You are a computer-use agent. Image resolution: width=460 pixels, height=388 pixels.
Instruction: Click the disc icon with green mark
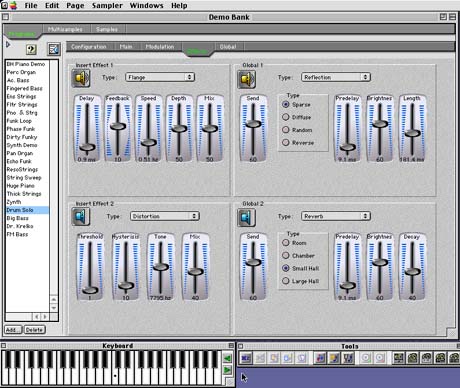click(x=366, y=358)
